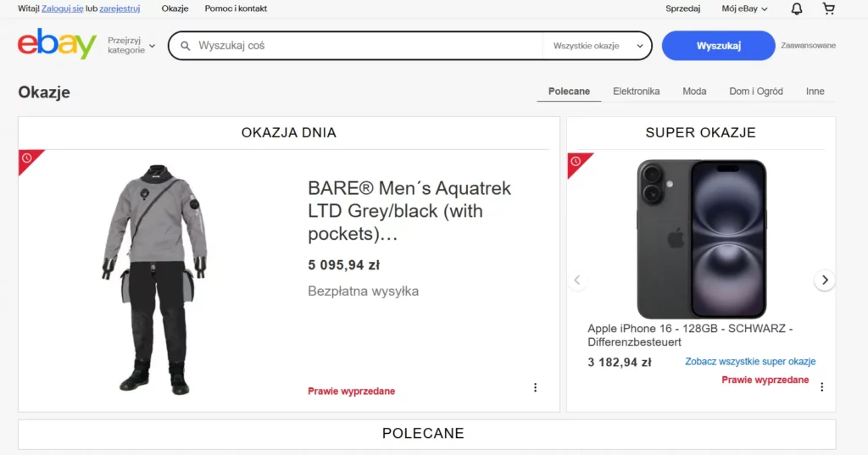The width and height of the screenshot is (868, 455).
Task: Click the Zaawansowane search link
Action: (x=808, y=46)
